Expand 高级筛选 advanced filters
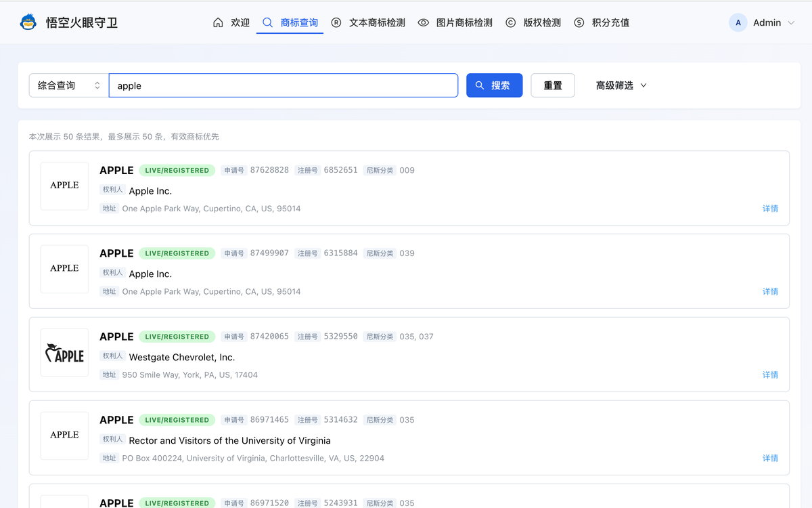812x508 pixels. coord(621,85)
